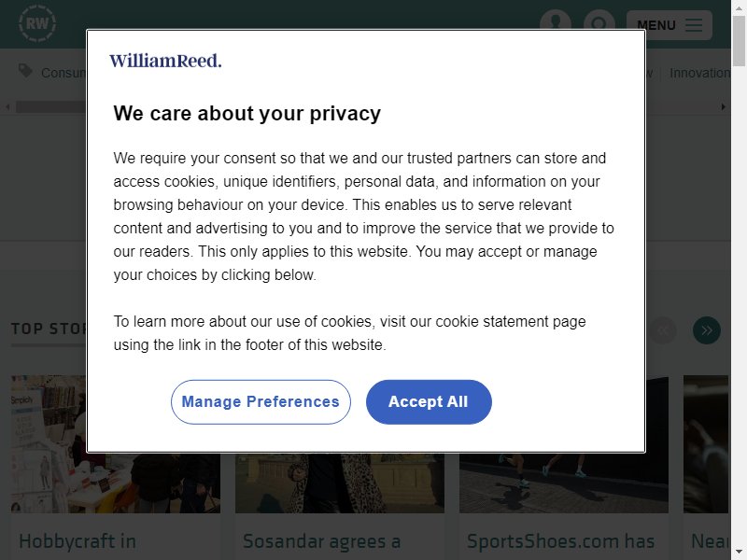Open the search magnifier icon
This screenshot has height=560, width=747.
(599, 20)
